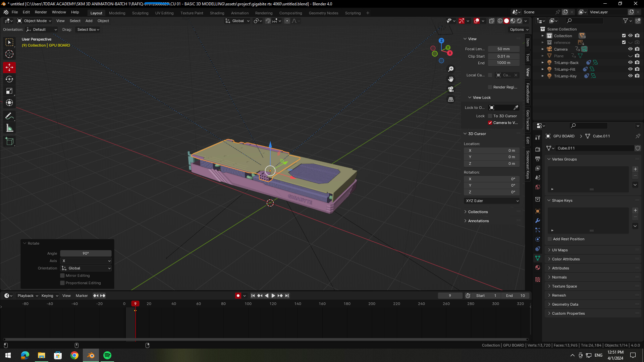Image resolution: width=644 pixels, height=362 pixels.
Task: Select the Scale tool in the toolbar
Action: coord(9,91)
